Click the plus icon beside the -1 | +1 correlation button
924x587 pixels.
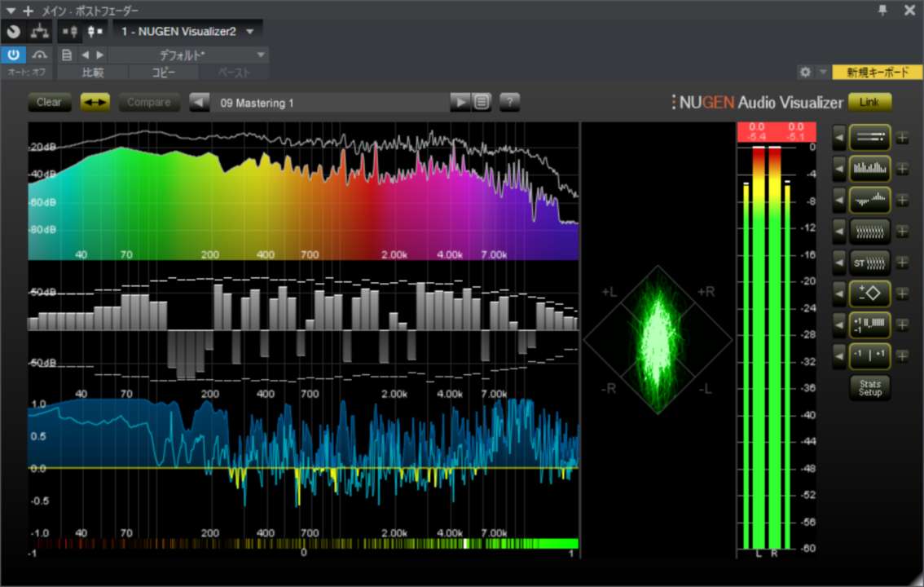click(902, 355)
